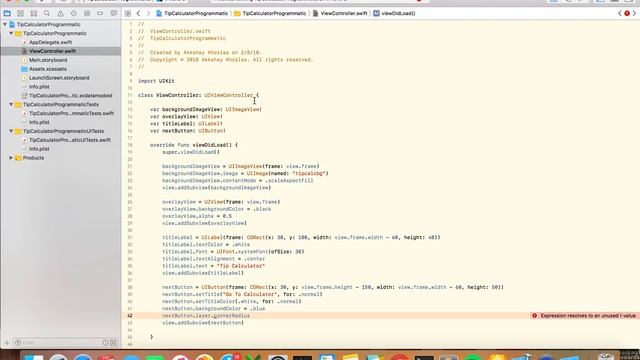Click 'view.addSubview(nextButton)' line
Image resolution: width=640 pixels, height=360 pixels.
[x=203, y=322]
